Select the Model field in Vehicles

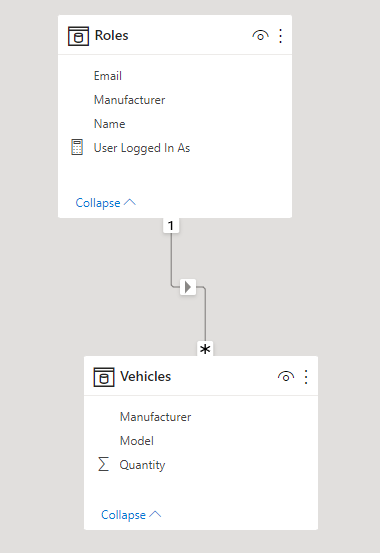tap(137, 441)
